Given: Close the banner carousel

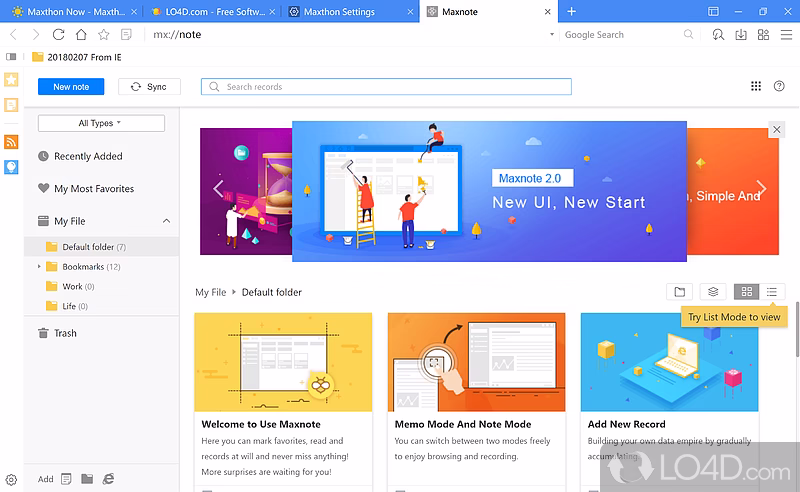Looking at the screenshot, I should click(x=777, y=130).
